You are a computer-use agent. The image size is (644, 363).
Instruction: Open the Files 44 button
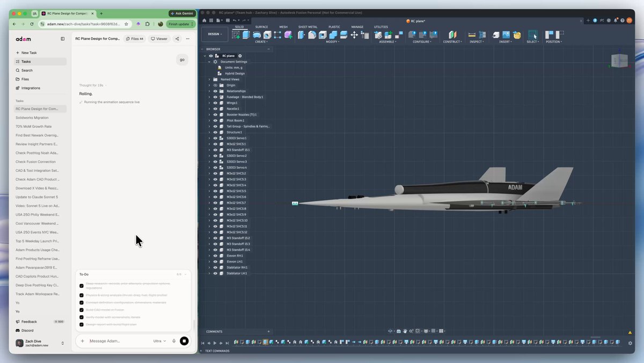(134, 39)
